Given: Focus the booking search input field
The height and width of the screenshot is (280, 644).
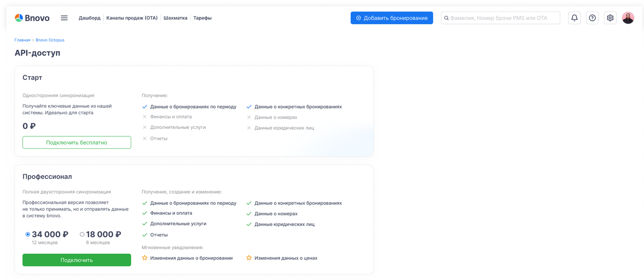Looking at the screenshot, I should click(x=503, y=18).
